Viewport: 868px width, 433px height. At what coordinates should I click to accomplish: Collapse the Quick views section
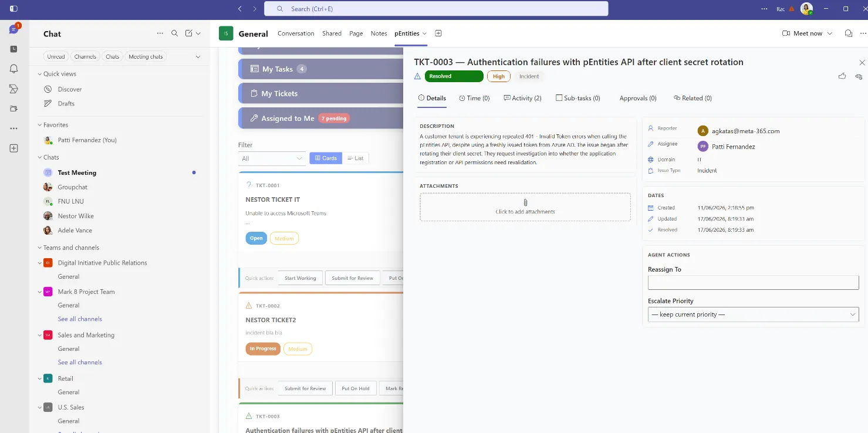[x=40, y=74]
